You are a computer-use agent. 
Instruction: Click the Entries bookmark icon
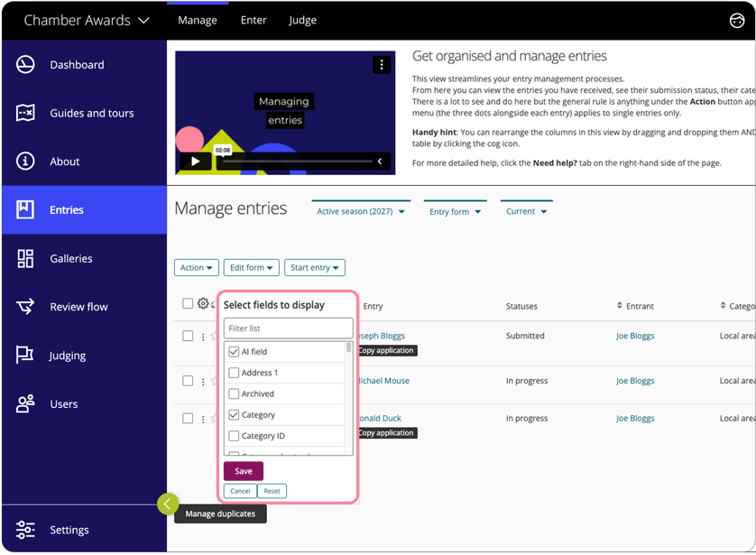[x=25, y=209]
